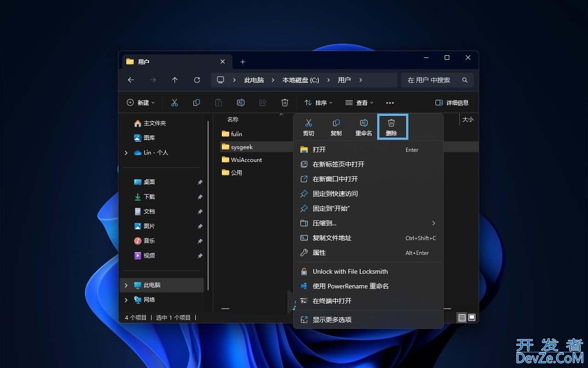588x368 pixels.
Task: Go up one folder level arrow
Action: (x=175, y=80)
